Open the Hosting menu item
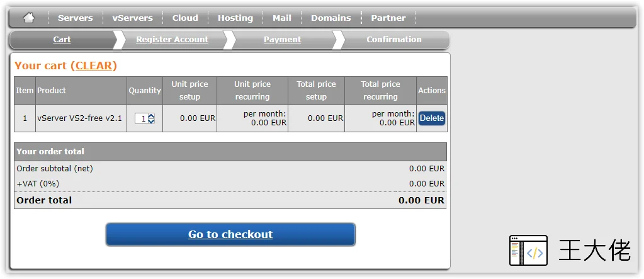 (x=235, y=18)
